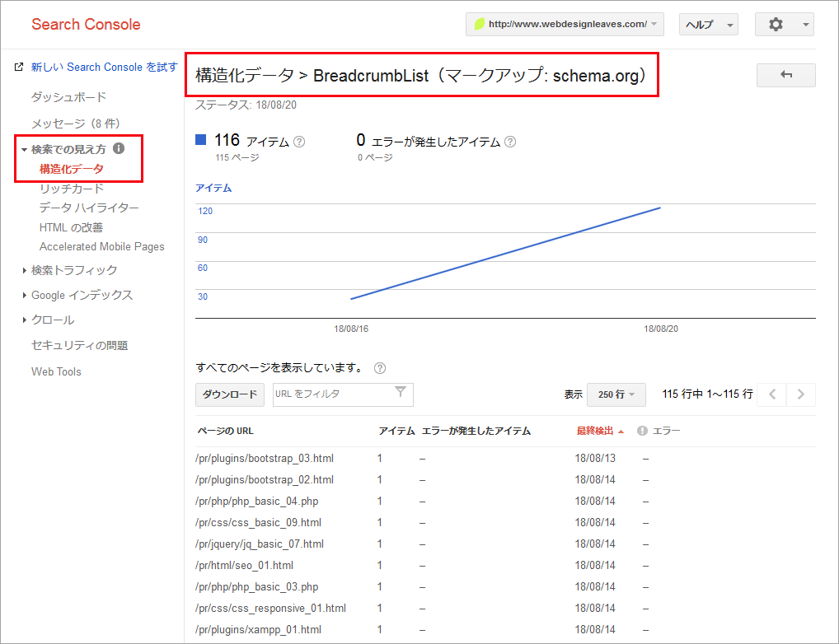Go to next page of results
This screenshot has width=839, height=644.
(800, 394)
